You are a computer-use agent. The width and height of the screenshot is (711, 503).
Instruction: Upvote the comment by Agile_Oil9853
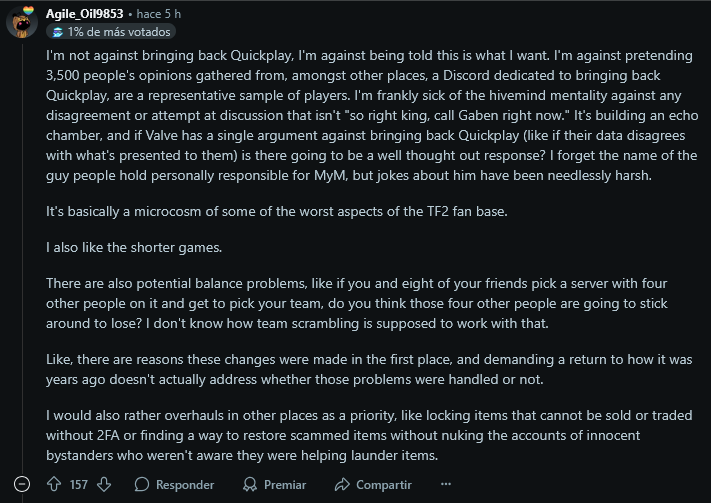pyautogui.click(x=54, y=484)
